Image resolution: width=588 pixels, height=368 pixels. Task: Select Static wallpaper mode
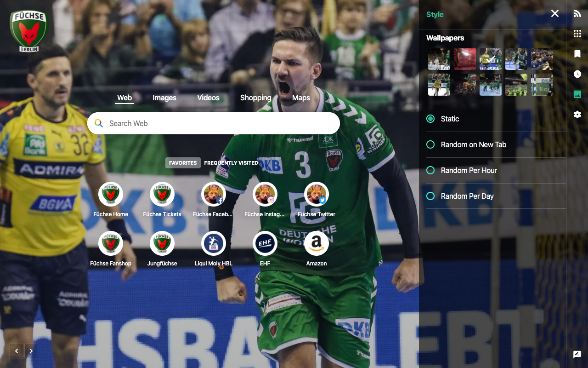tap(496, 119)
